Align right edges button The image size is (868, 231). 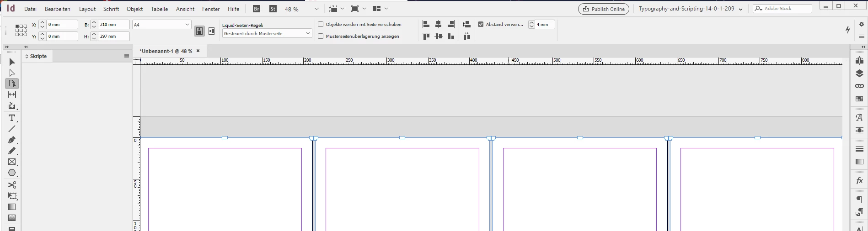[451, 24]
